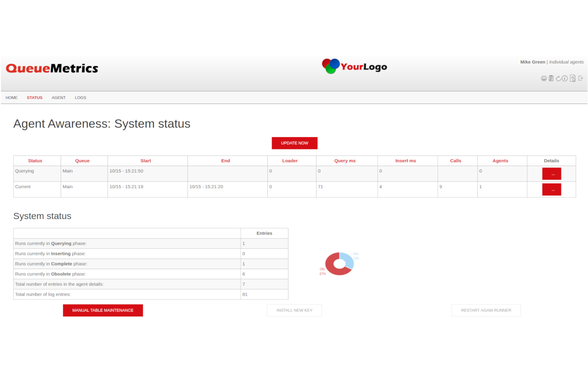This screenshot has width=588, height=368.
Task: Click the YourLogo image
Action: point(354,66)
